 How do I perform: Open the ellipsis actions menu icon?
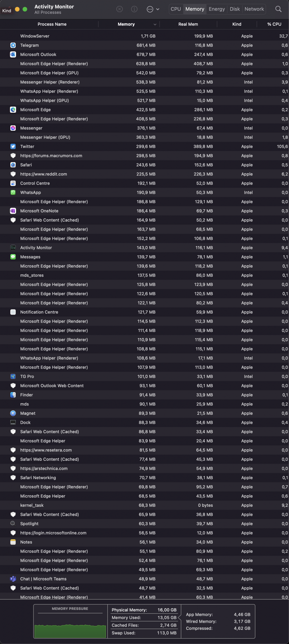point(150,9)
